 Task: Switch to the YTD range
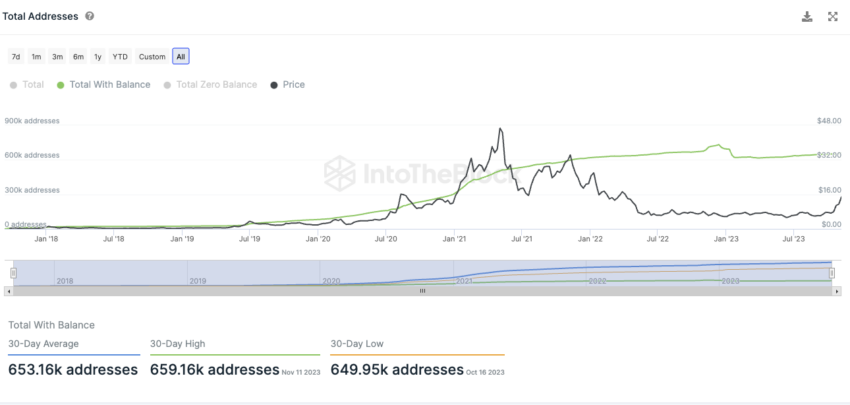pyautogui.click(x=120, y=56)
